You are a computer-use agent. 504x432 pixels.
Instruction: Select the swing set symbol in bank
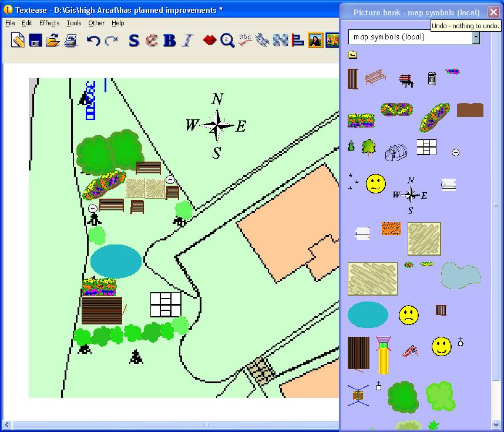(358, 395)
